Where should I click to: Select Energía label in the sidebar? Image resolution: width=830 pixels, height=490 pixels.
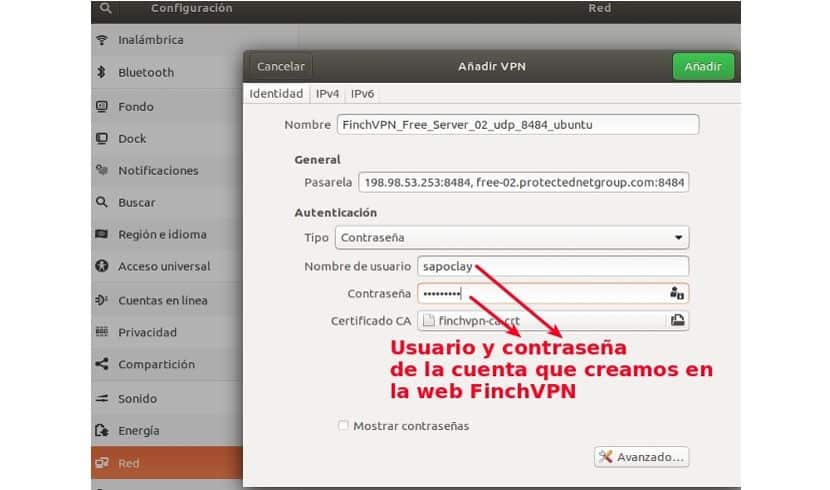click(x=139, y=431)
